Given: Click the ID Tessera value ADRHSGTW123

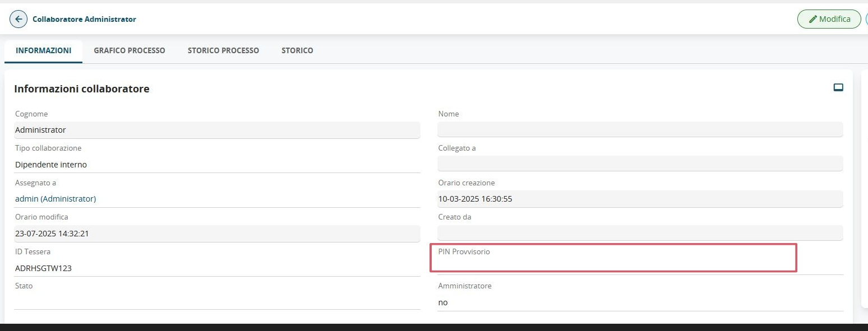Looking at the screenshot, I should pos(44,268).
